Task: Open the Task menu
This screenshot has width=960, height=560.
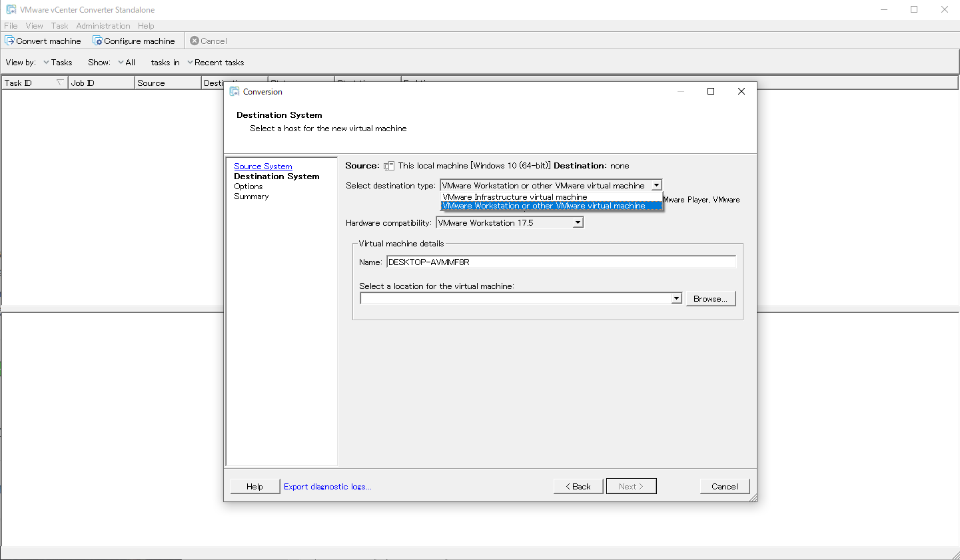Action: tap(59, 26)
